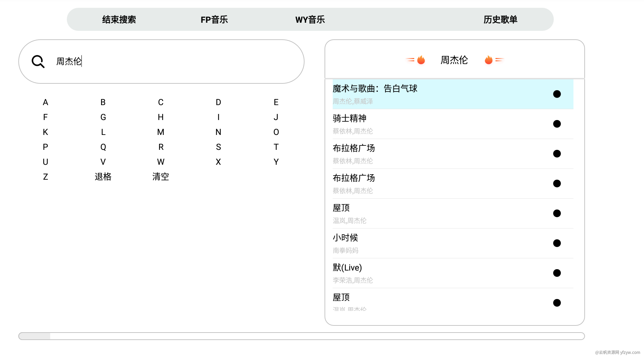The image size is (644, 359).
Task: Tap the letter K key
Action: [45, 132]
